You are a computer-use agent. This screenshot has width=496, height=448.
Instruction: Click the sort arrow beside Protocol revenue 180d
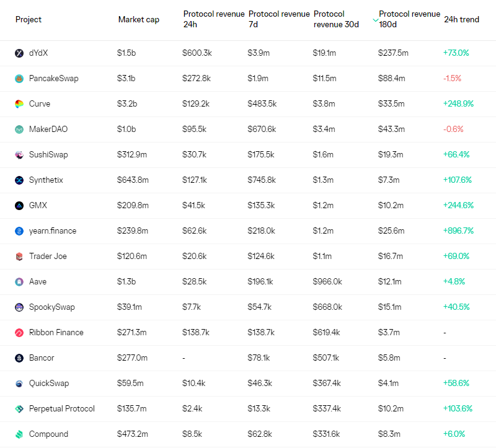click(x=375, y=20)
